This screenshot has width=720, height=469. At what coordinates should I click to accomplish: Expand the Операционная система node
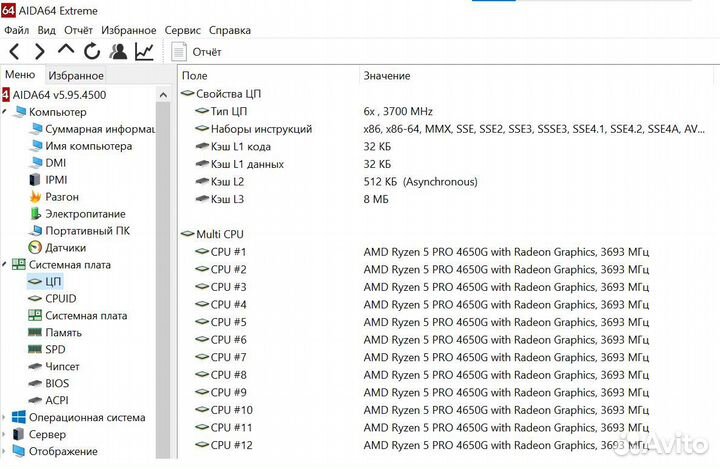5,418
